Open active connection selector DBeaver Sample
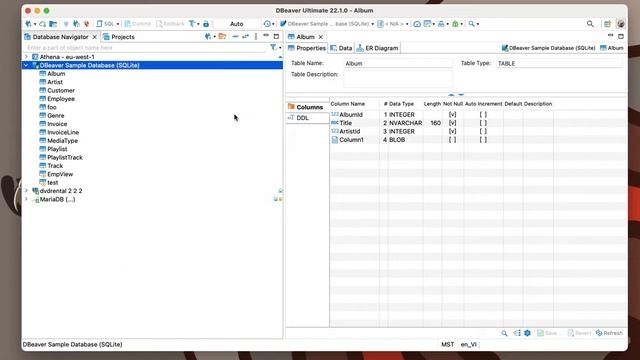This screenshot has height=360, width=640. pos(327,24)
